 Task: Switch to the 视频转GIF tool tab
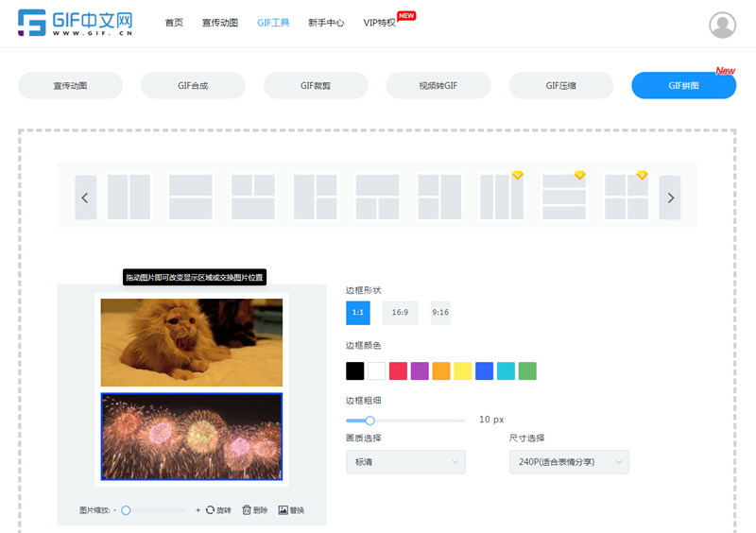click(x=438, y=85)
